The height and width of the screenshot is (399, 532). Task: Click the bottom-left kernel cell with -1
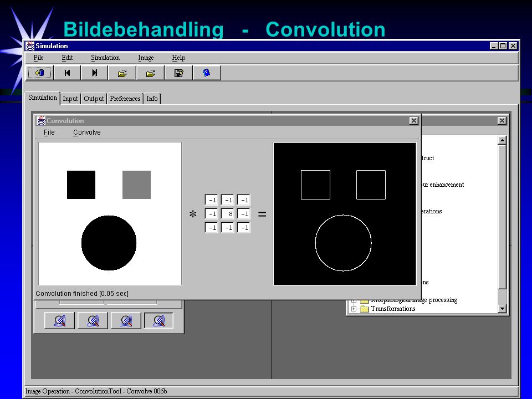click(x=211, y=228)
